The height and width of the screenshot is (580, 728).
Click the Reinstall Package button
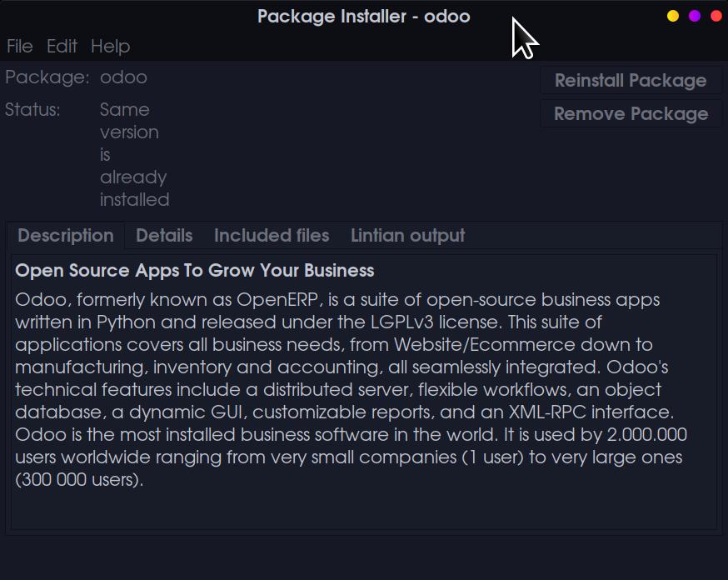pos(631,81)
